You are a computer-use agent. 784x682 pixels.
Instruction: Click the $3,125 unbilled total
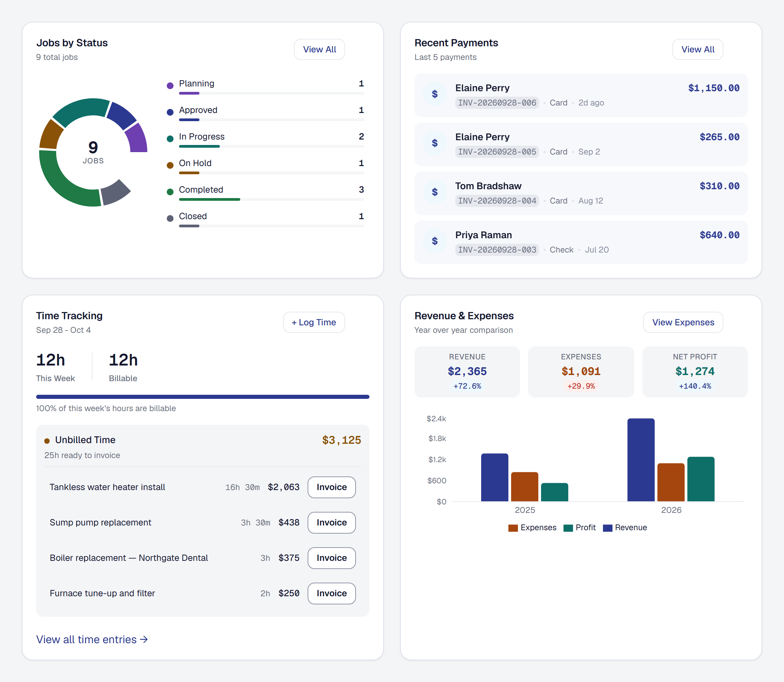point(341,440)
